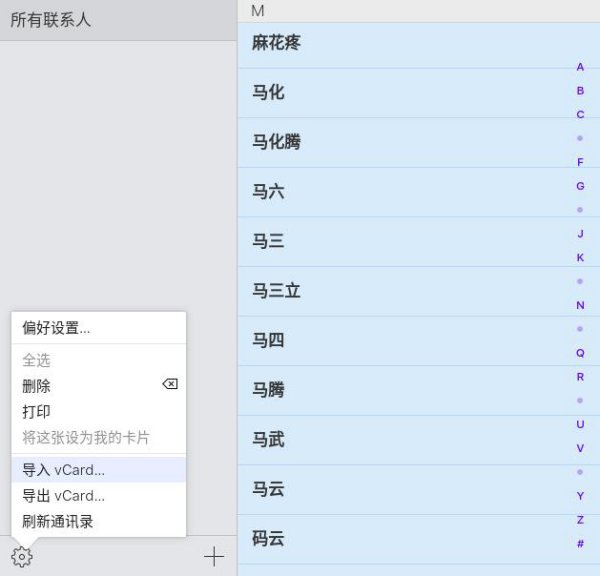Viewport: 600px width, 576px height.
Task: Select 导入 vCard menu entry
Action: click(63, 470)
